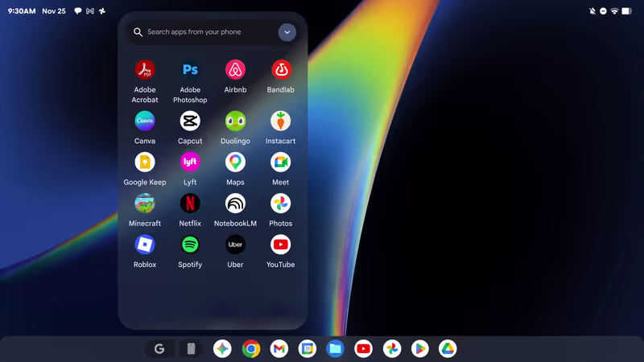This screenshot has height=362, width=644.
Task: Launch Instacart app
Action: click(x=280, y=121)
